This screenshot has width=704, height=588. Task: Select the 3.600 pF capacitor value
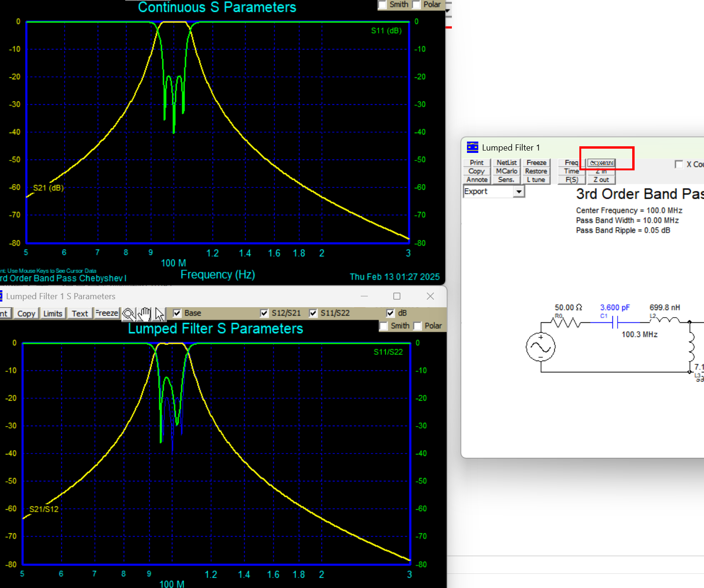(x=614, y=307)
